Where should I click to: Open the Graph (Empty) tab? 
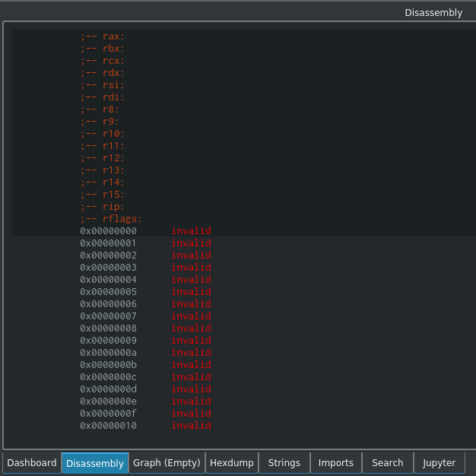pyautogui.click(x=167, y=462)
